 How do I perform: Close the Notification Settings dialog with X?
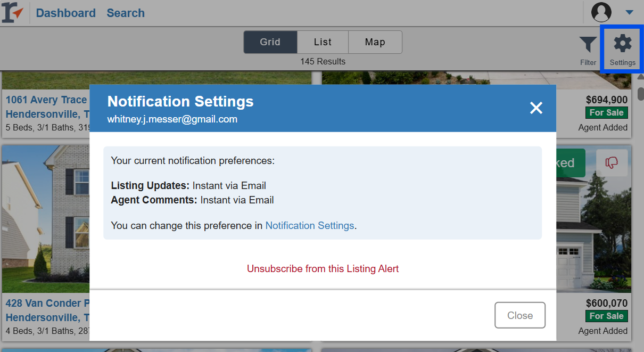tap(536, 108)
